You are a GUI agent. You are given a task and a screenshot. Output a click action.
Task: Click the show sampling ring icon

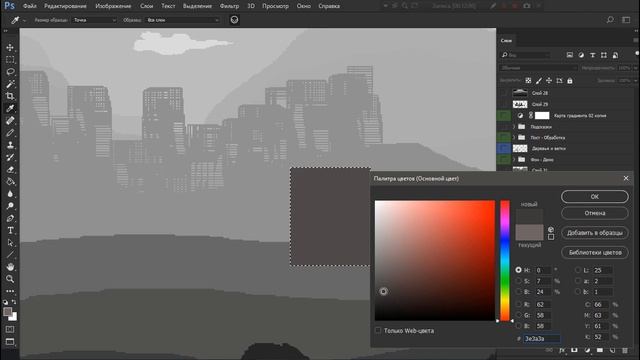234,20
